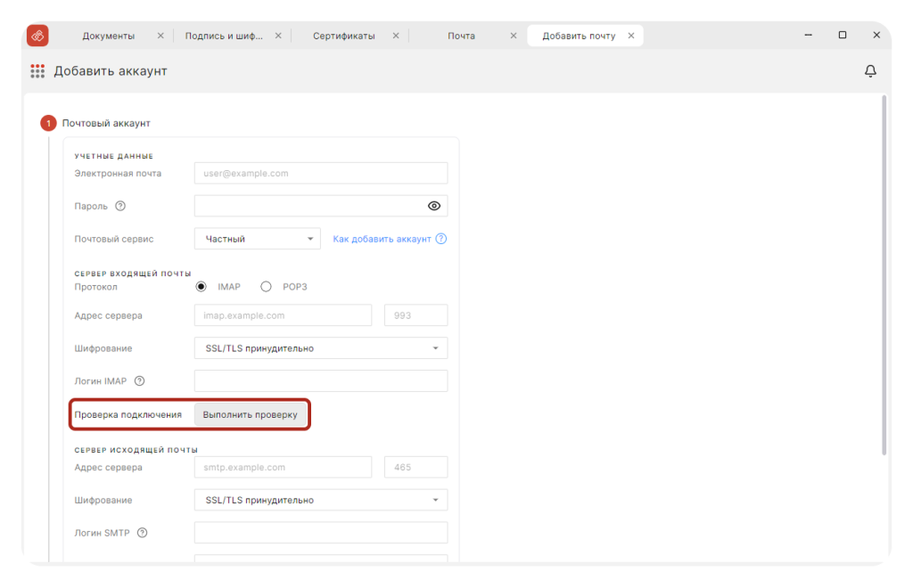
Task: Select the POP3 protocol radio button
Action: 266,287
